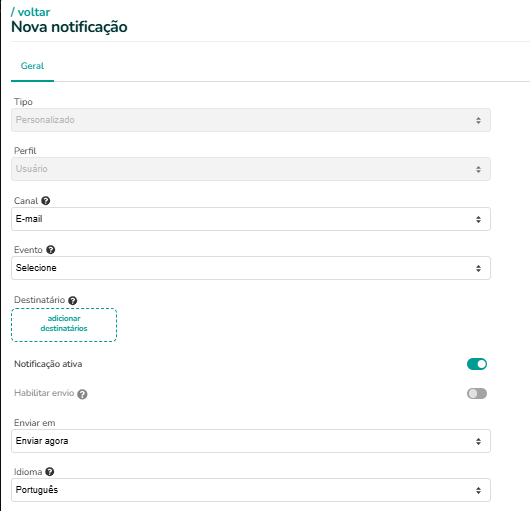
Task: Open the Canal E-mail dropdown
Action: click(x=251, y=219)
